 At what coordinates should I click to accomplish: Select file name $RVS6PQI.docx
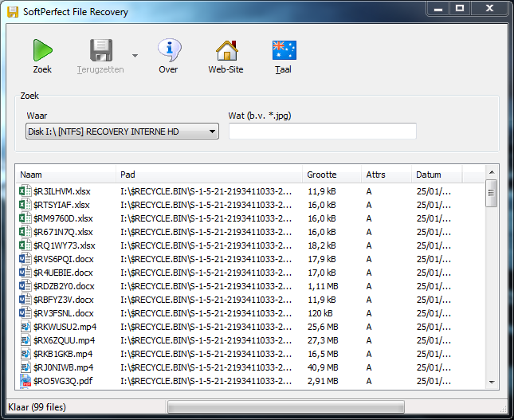click(x=64, y=259)
